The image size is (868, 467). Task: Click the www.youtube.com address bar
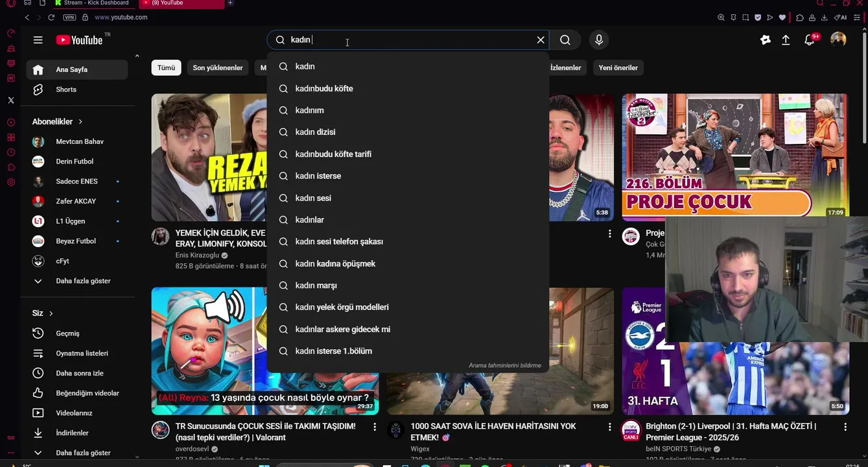[x=121, y=18]
